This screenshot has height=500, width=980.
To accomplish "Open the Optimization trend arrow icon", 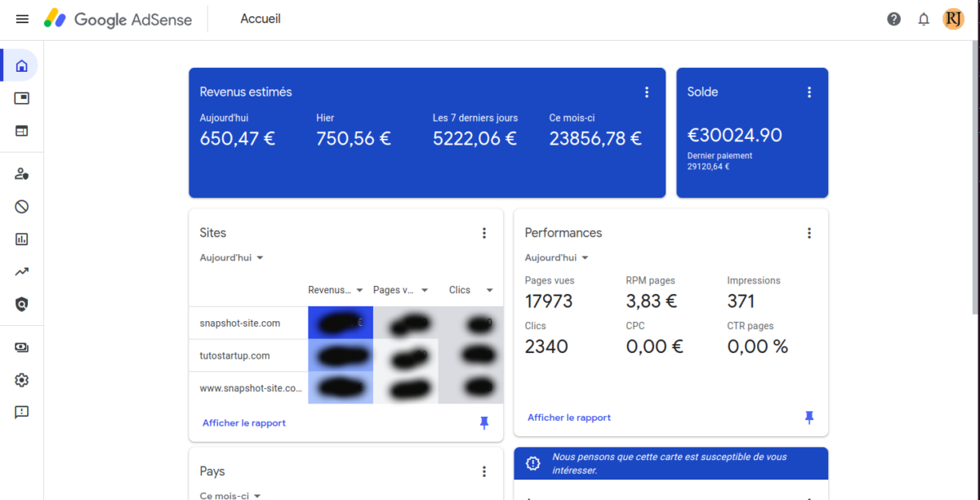I will (x=22, y=272).
